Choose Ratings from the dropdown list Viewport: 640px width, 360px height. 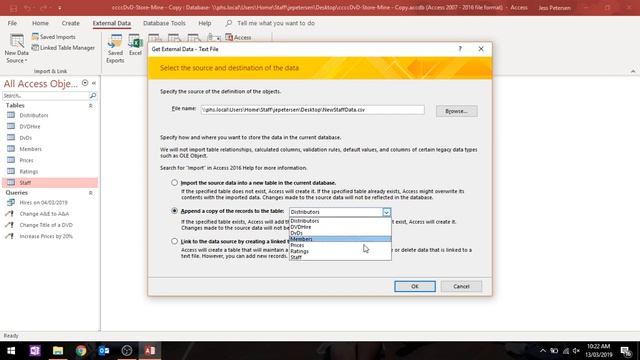coord(340,251)
